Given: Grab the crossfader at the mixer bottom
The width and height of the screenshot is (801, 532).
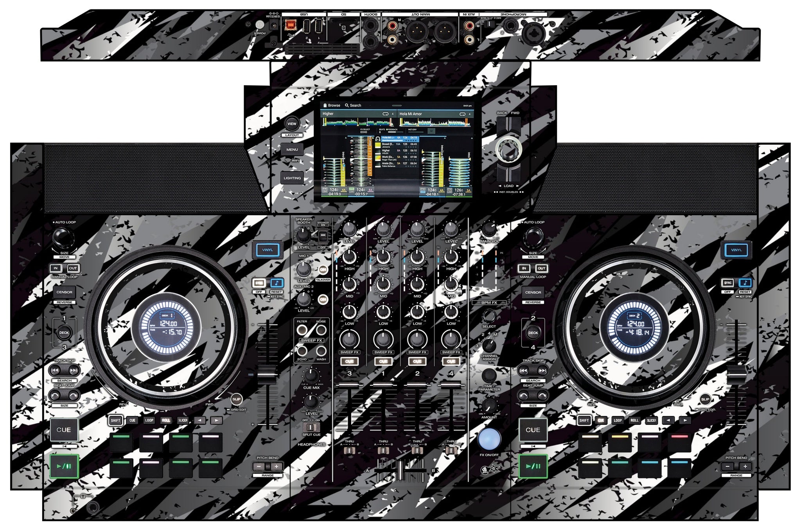Looking at the screenshot, I should click(x=401, y=470).
